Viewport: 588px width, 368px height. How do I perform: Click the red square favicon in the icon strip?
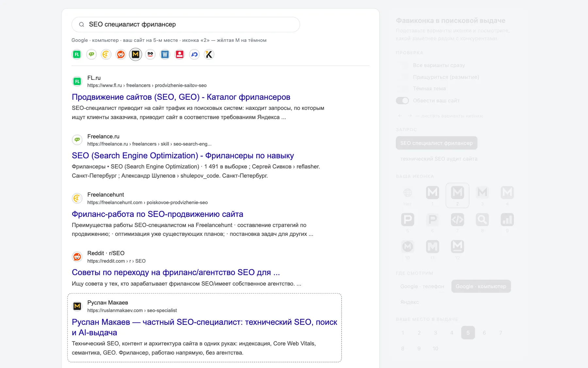pyautogui.click(x=180, y=54)
